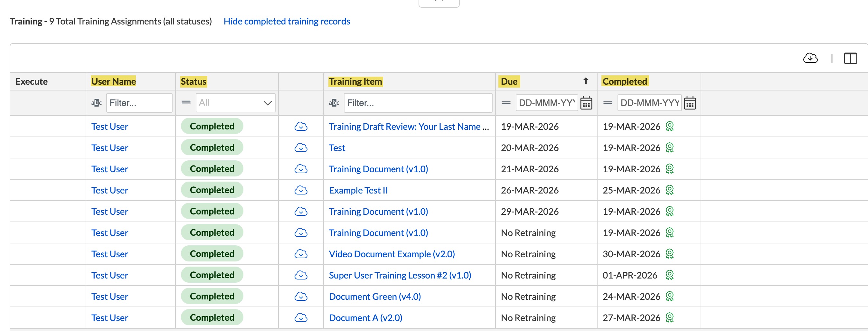Click the Due date filter input
Image resolution: width=868 pixels, height=331 pixels.
547,102
